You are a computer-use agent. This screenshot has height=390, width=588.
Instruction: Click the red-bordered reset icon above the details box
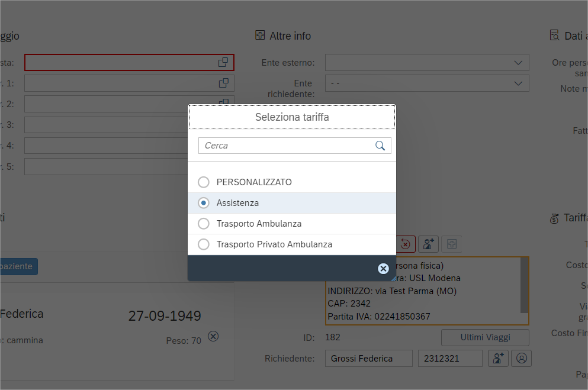click(x=405, y=244)
